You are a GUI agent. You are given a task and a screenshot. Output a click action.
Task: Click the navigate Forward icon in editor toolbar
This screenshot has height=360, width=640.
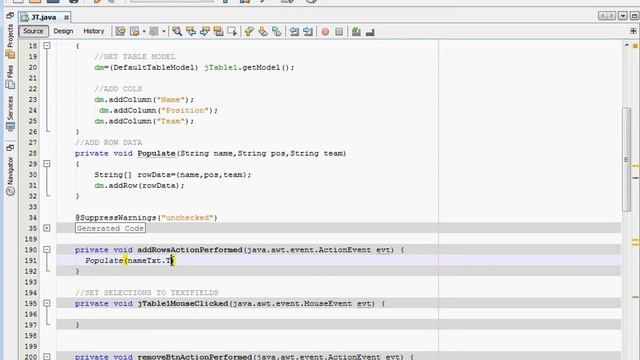pos(153,31)
